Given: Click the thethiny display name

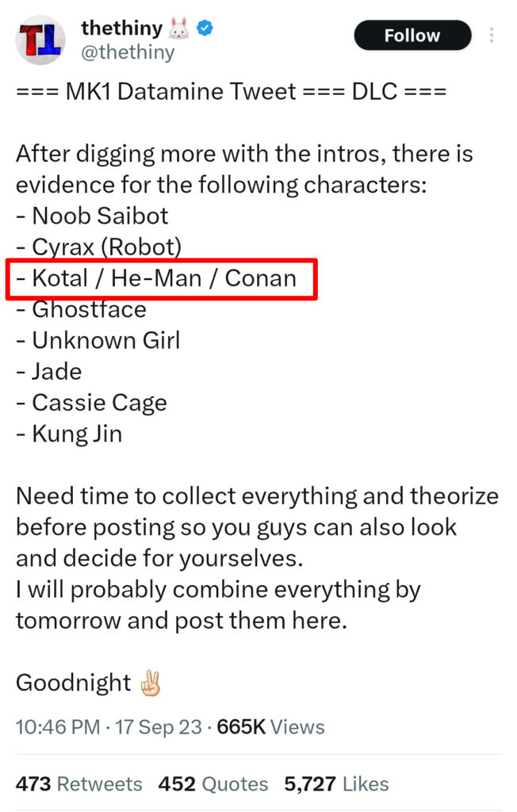Looking at the screenshot, I should [x=121, y=29].
